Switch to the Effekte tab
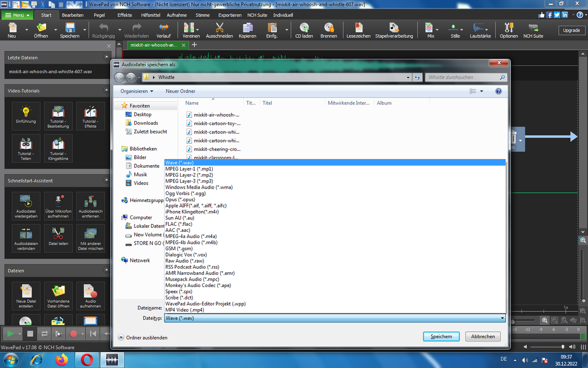588x368 pixels. (x=124, y=15)
